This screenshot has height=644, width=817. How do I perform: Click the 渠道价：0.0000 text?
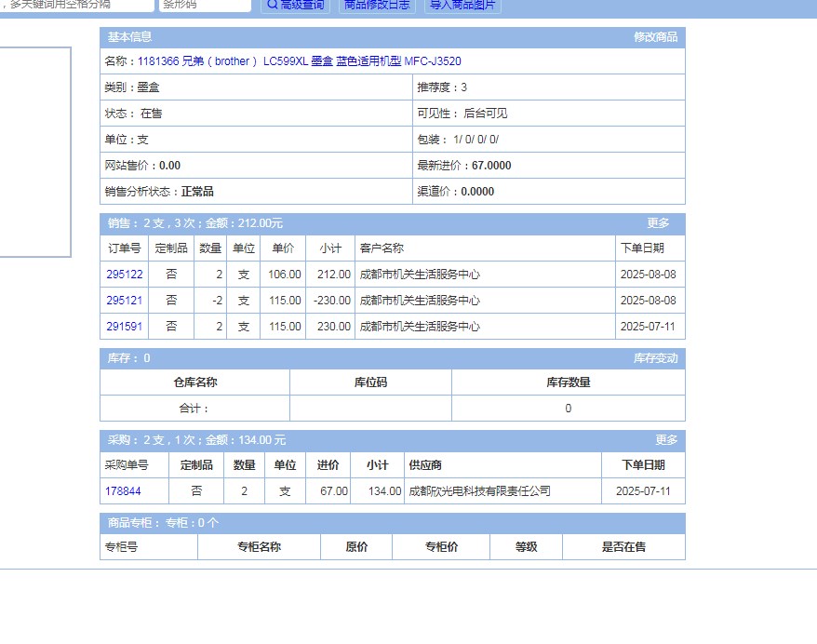(x=455, y=192)
